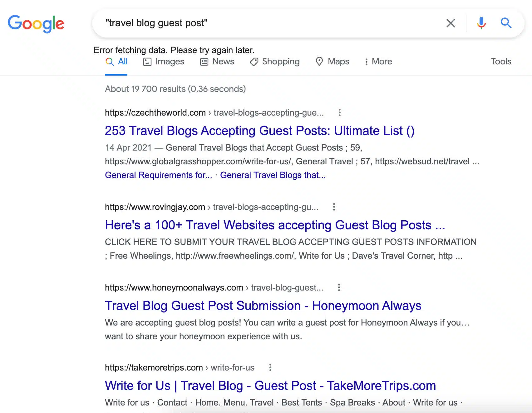Follow the General Requirements for... sitelink
Image resolution: width=532 pixels, height=413 pixels.
pyautogui.click(x=158, y=175)
